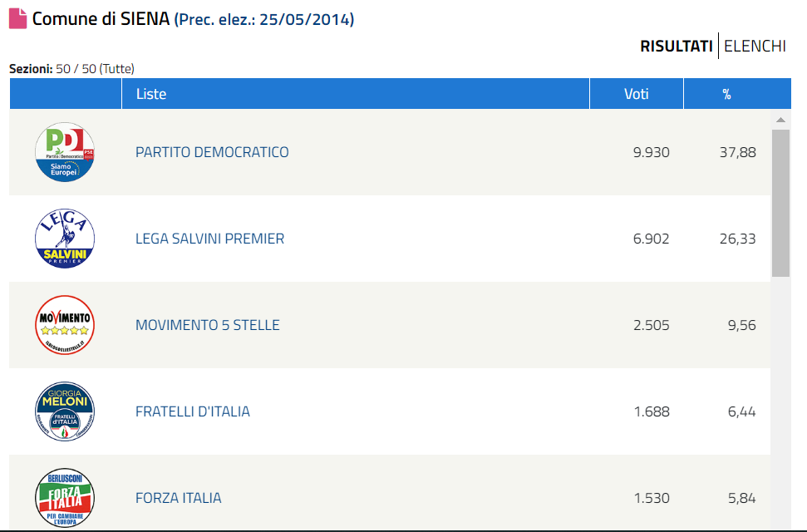Click the Voti column header
This screenshot has width=807, height=532.
click(637, 94)
